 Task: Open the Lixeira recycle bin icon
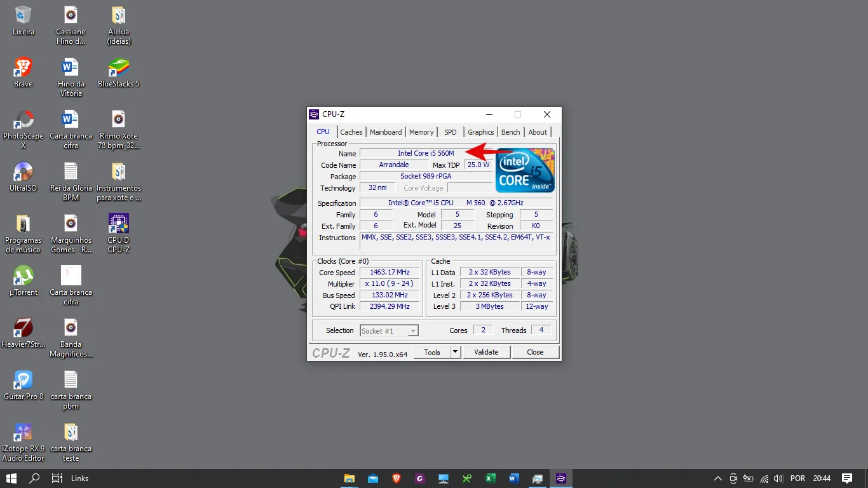pyautogui.click(x=24, y=20)
